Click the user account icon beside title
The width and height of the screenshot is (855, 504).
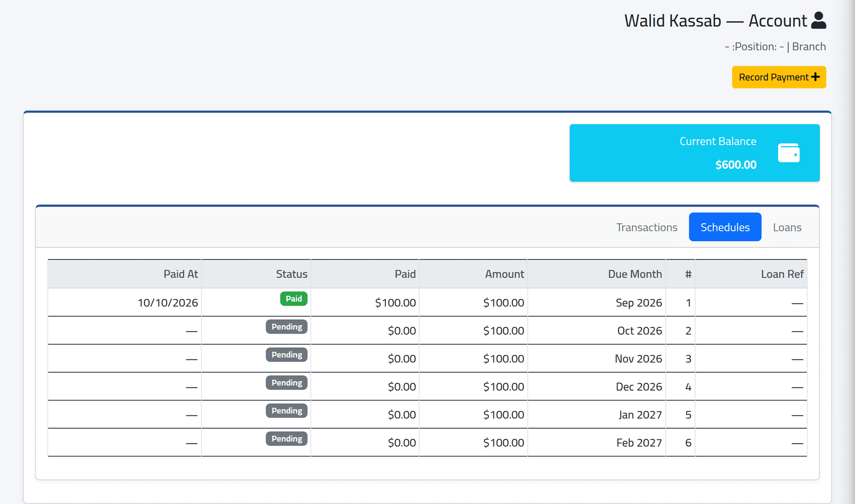point(818,20)
